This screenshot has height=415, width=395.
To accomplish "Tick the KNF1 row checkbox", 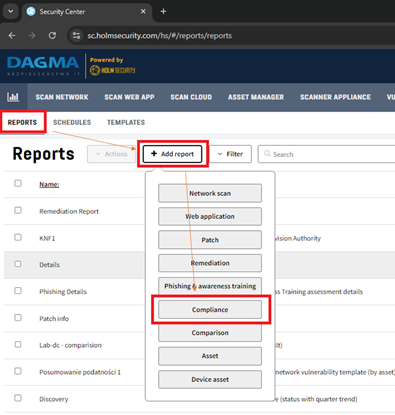I will click(18, 237).
